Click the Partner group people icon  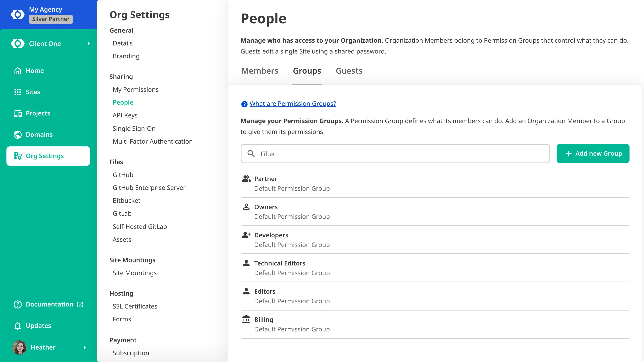pyautogui.click(x=246, y=179)
